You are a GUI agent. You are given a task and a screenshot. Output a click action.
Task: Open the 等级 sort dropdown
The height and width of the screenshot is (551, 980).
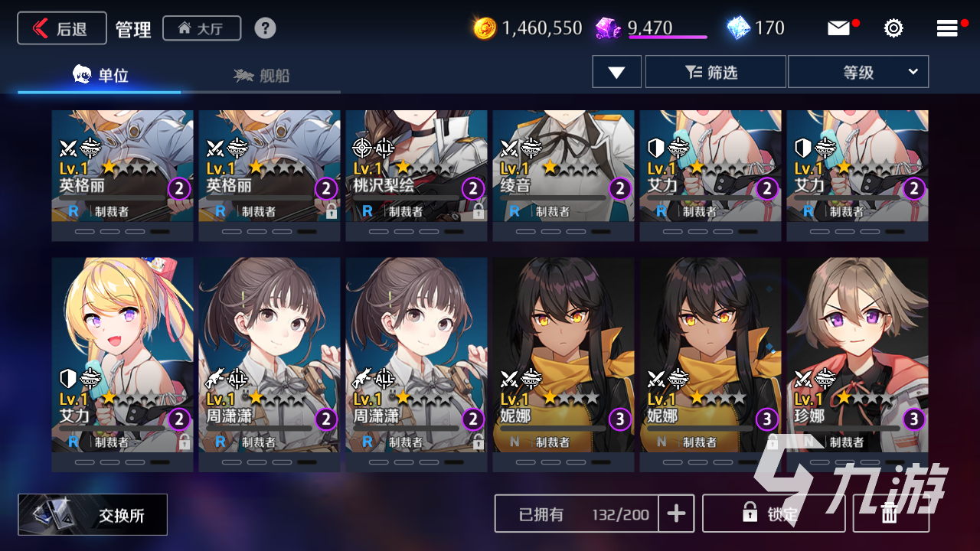(x=858, y=72)
